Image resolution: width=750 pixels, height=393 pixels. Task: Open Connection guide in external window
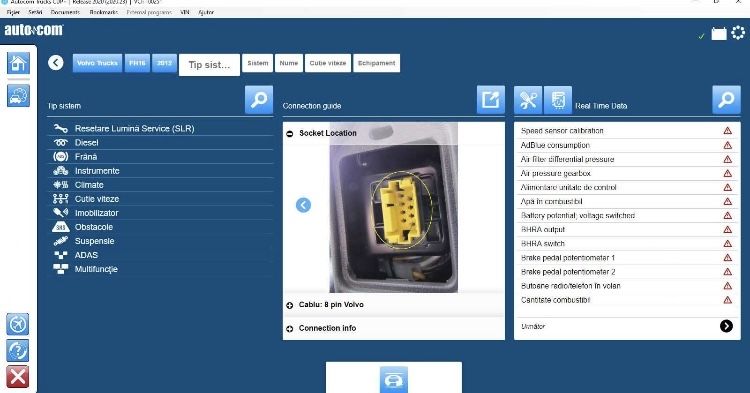[x=491, y=100]
